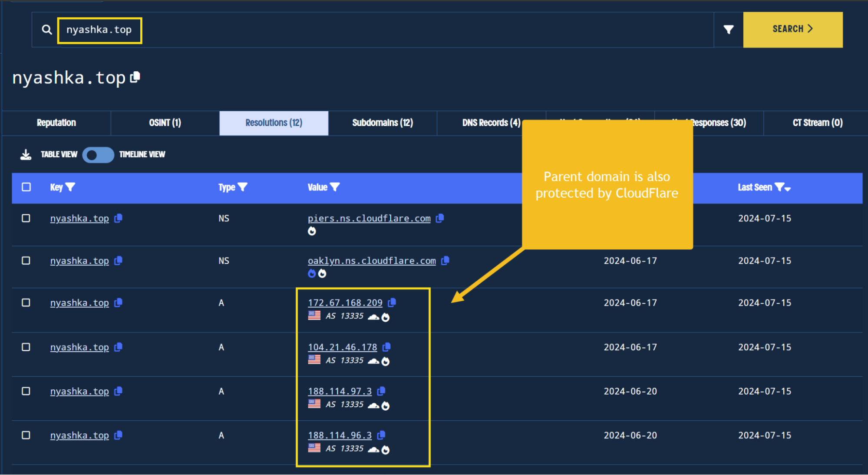
Task: Open the 104.21.46.178 IP link
Action: [343, 347]
